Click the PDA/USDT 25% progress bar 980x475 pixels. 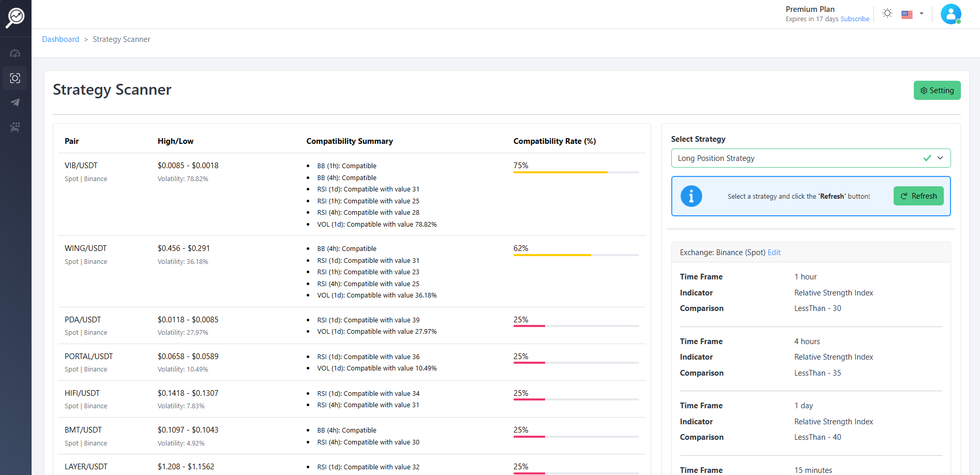click(x=576, y=326)
